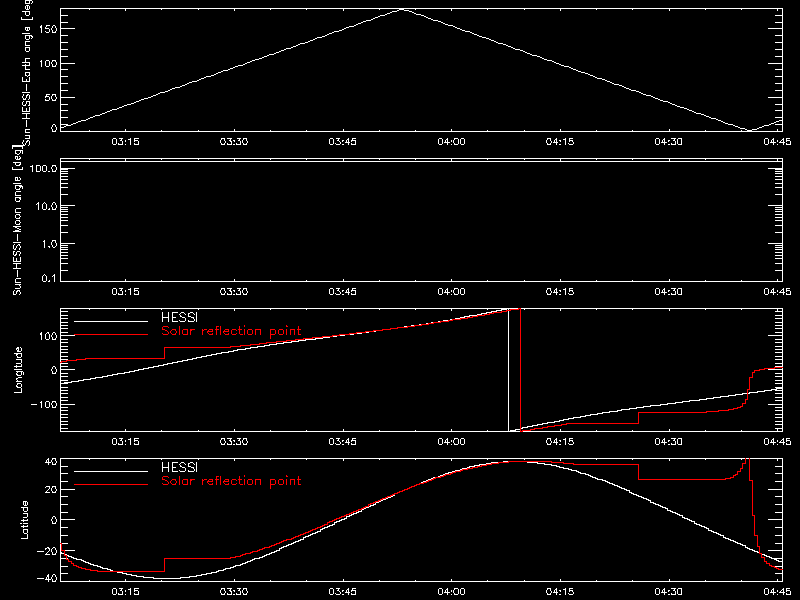Select the 0.1 tick on Moon angle axis
800x600 pixels.
point(49,278)
